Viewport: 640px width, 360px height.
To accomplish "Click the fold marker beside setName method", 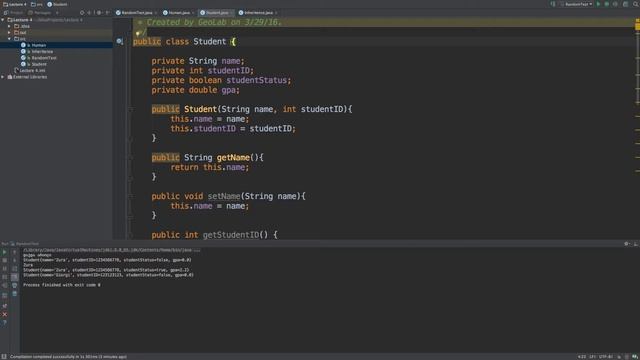I will tap(131, 196).
